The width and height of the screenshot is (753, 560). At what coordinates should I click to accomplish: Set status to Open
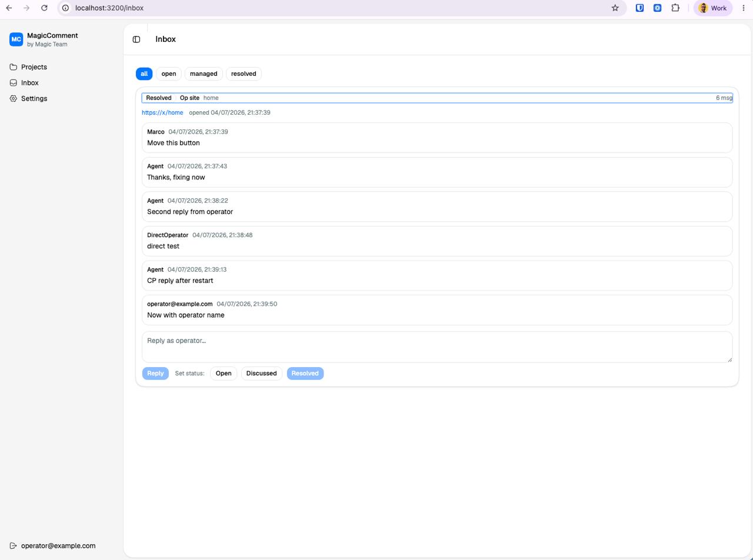tap(224, 374)
